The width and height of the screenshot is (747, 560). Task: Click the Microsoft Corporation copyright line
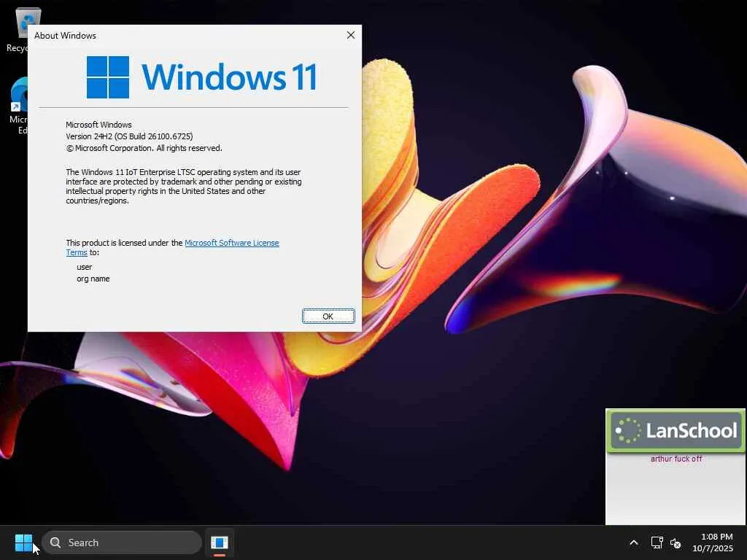[x=144, y=148]
